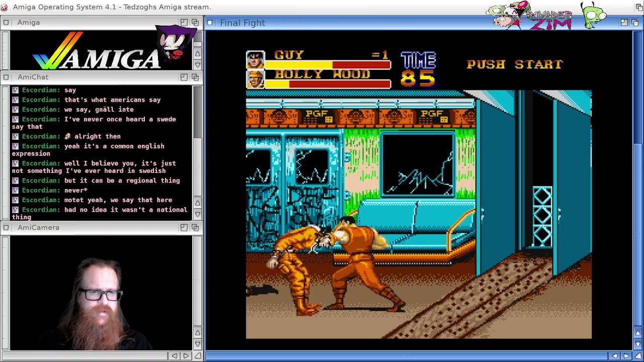Click the depth gadget of the AmiCamera window
This screenshot has height=362, width=644.
pos(195,228)
